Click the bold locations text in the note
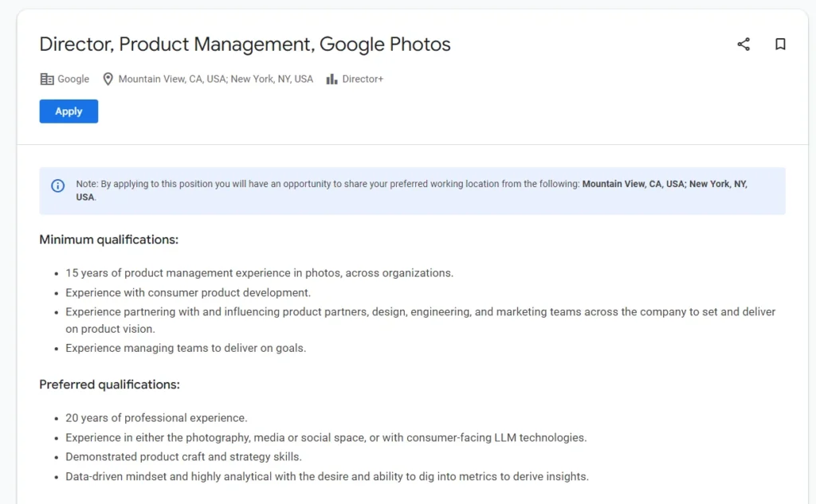The image size is (816, 504). click(x=664, y=184)
